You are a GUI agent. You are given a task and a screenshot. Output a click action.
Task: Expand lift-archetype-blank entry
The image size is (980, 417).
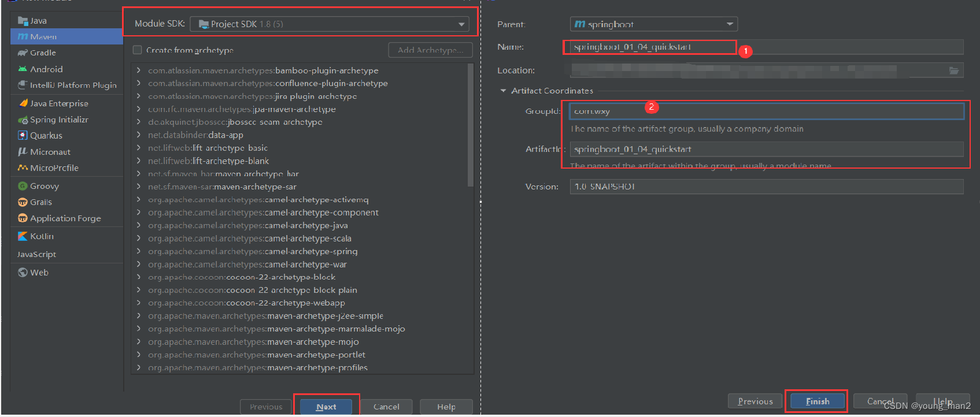pos(139,161)
